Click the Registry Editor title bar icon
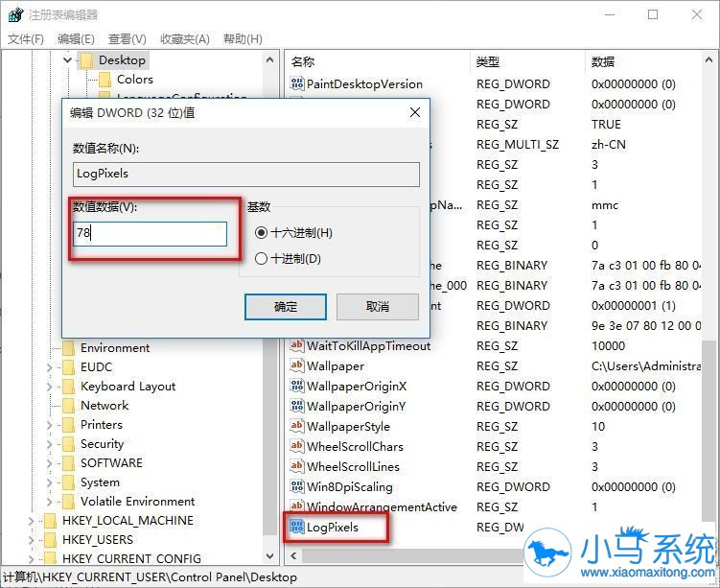The width and height of the screenshot is (720, 588). coord(15,14)
